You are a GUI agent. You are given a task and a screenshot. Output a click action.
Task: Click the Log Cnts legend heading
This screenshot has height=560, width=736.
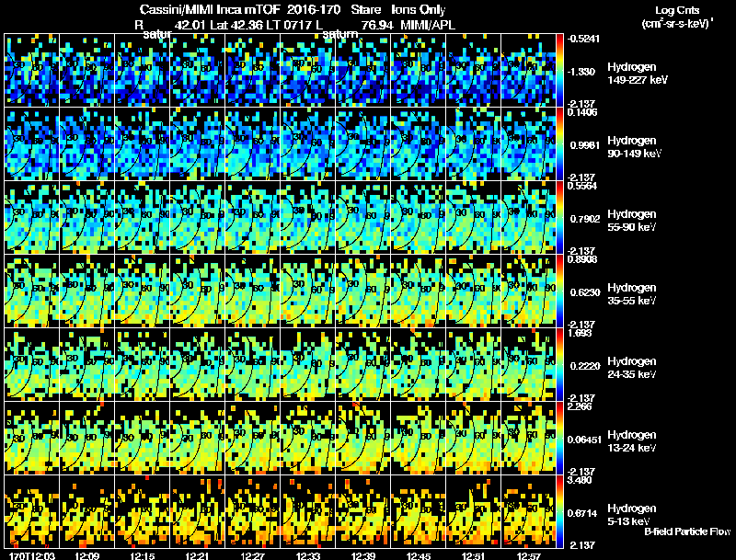tap(677, 10)
